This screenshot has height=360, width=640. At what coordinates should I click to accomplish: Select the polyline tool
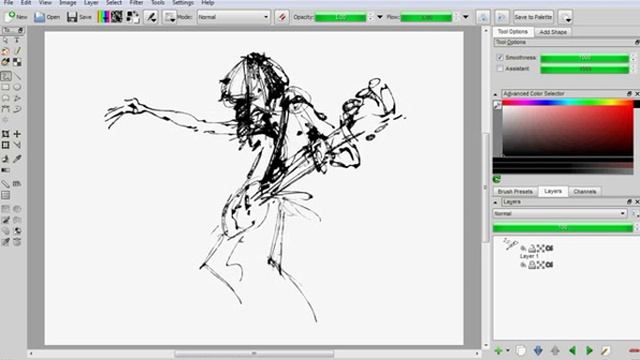17,98
